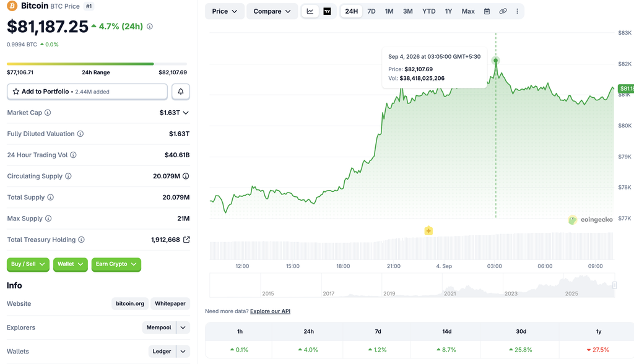Screen dimensions: 634x364
Task: Click the 24h Range progress bar
Action: click(97, 64)
